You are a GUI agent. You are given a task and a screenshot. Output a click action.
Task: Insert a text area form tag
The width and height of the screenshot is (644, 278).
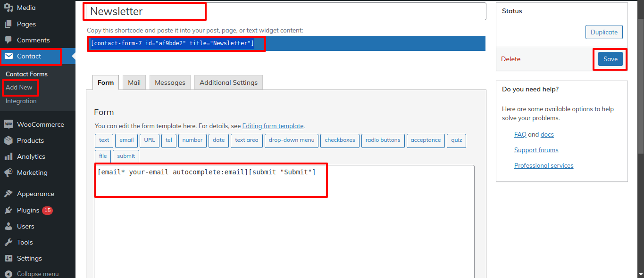pos(247,140)
